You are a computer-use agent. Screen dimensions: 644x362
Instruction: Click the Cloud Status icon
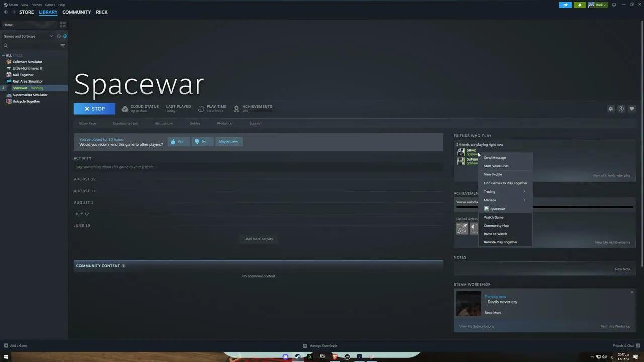125,109
